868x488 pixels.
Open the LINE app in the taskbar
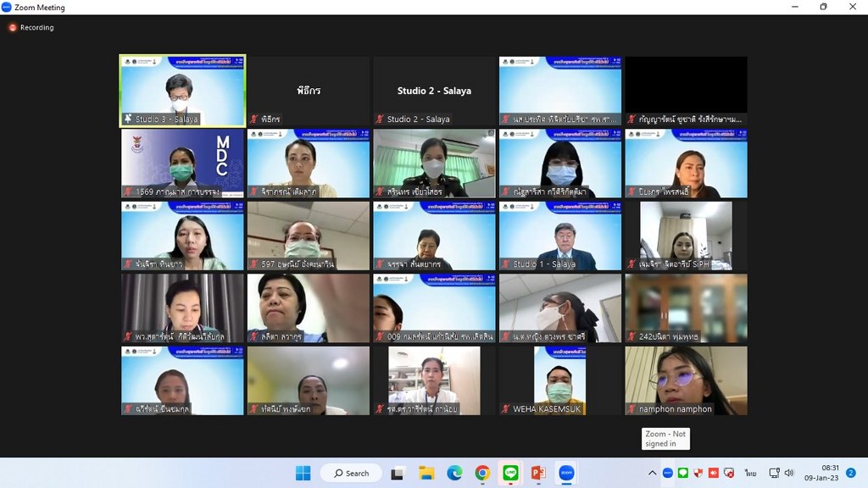[510, 473]
